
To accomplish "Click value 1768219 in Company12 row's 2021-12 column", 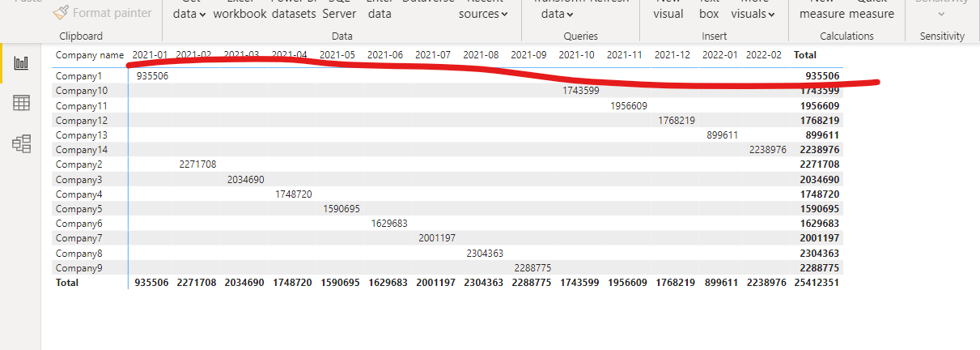I will (x=677, y=120).
